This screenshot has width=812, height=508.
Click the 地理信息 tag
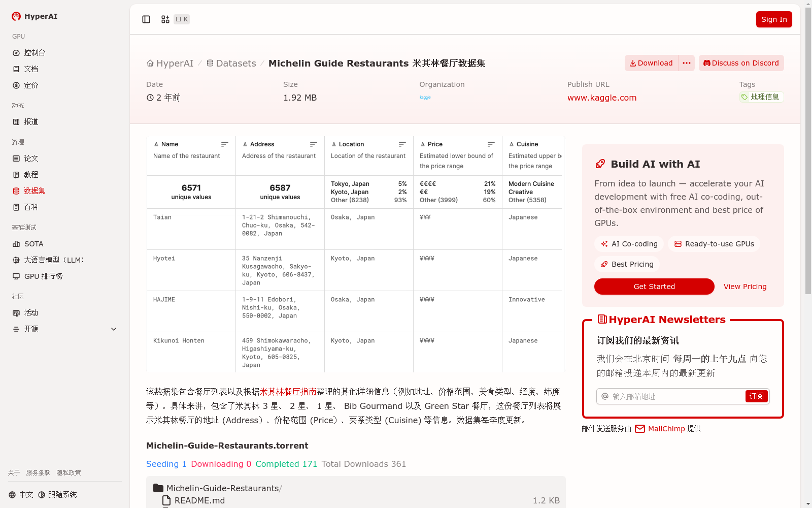click(761, 97)
